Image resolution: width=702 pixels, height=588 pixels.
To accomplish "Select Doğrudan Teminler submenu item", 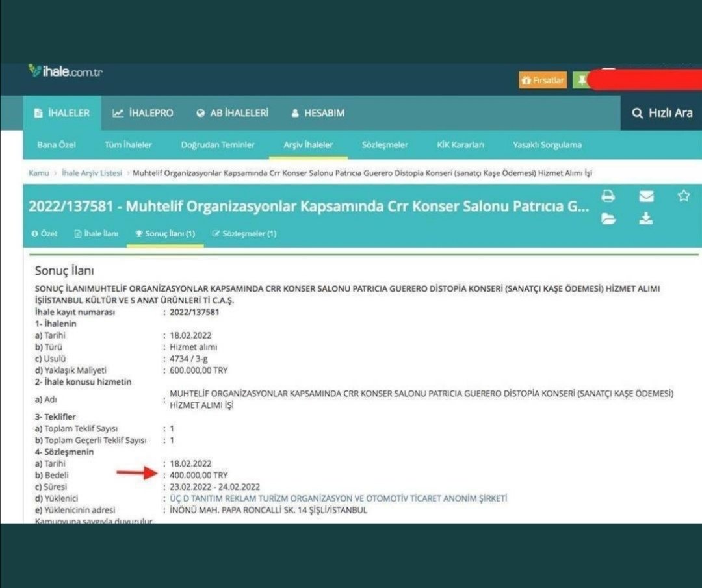I will (x=218, y=144).
